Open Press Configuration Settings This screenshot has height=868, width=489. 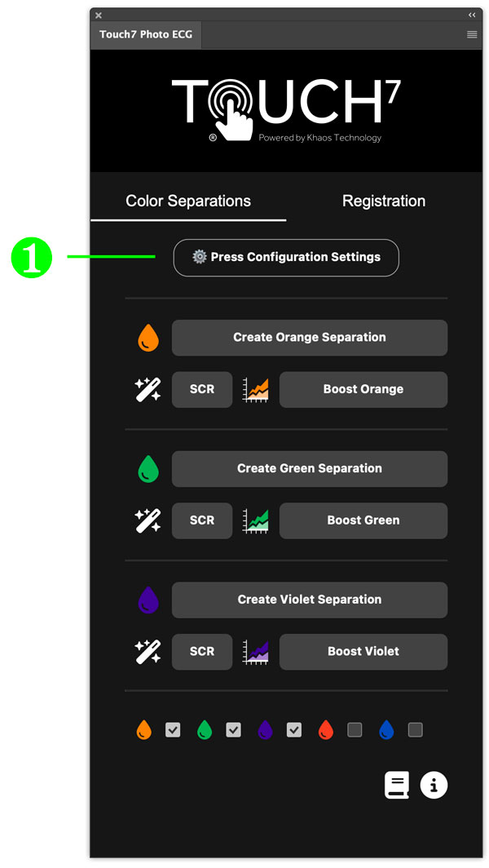(286, 258)
